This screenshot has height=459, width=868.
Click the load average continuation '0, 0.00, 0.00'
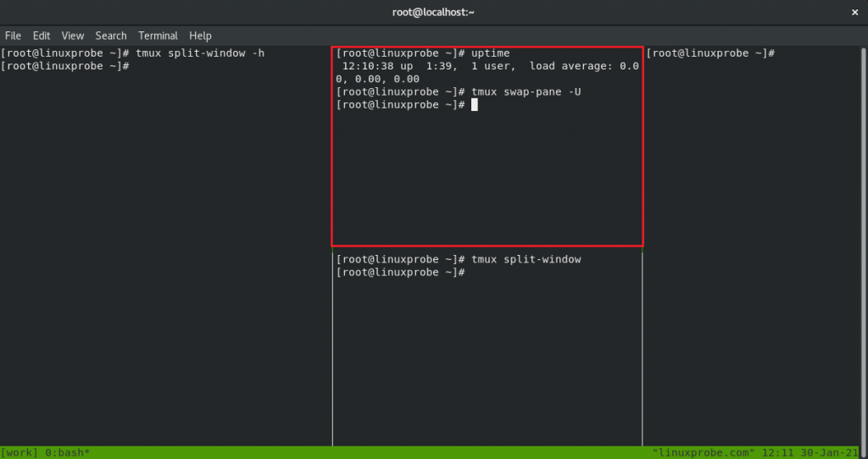(377, 79)
